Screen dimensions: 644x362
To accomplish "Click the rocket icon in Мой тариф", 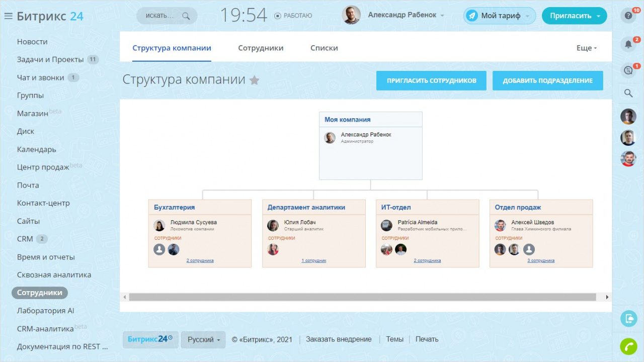I will (472, 16).
